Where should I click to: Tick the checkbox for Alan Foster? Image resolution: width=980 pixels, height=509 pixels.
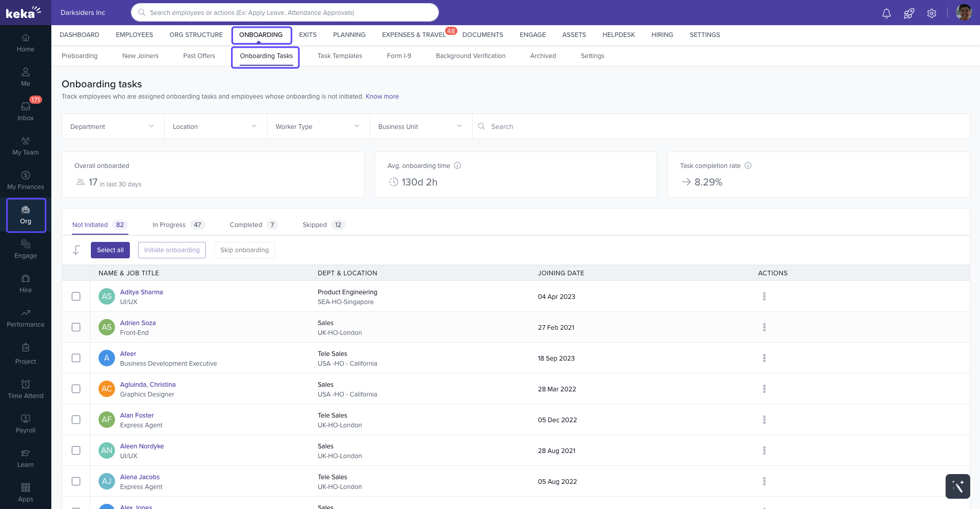click(76, 420)
